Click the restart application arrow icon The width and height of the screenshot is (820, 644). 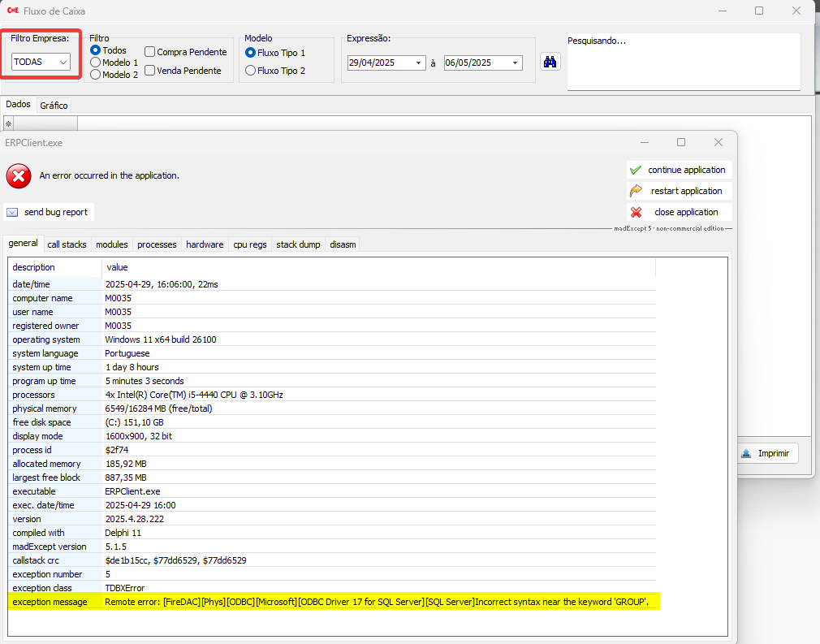point(636,191)
